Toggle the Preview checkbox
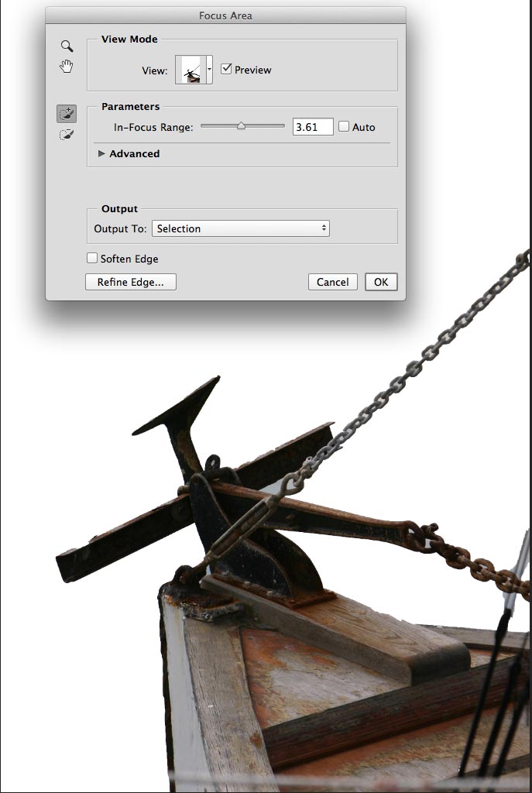Viewport: 532px width, 793px height. point(227,69)
